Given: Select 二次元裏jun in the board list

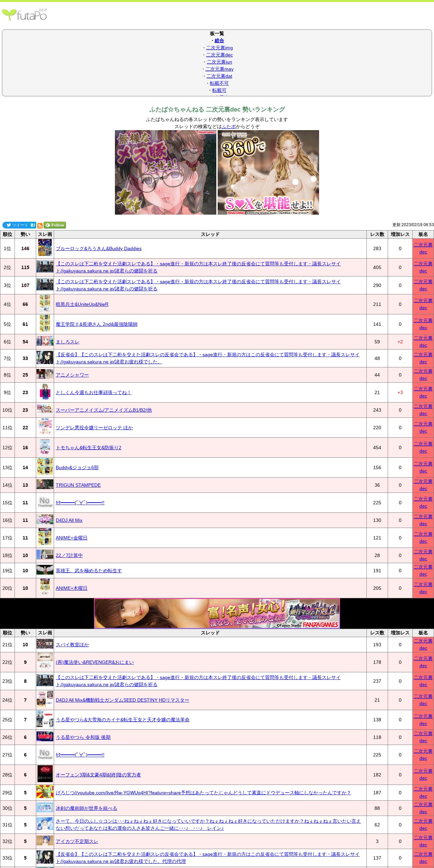Looking at the screenshot, I should coord(219,62).
